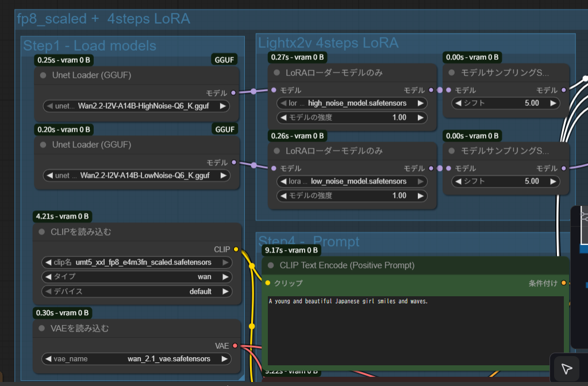
Task: Collapse the low_noise LoRA loader node dot
Action: pyautogui.click(x=276, y=151)
